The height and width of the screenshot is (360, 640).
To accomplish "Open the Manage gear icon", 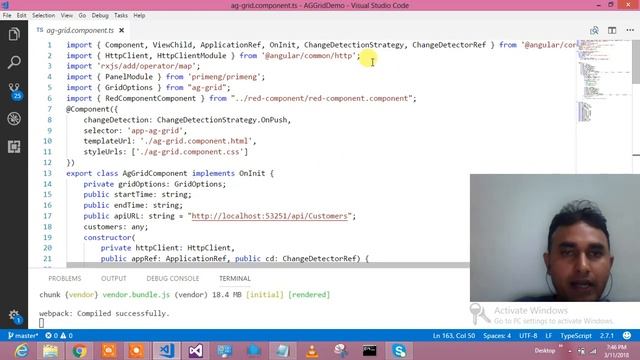I will tap(14, 316).
